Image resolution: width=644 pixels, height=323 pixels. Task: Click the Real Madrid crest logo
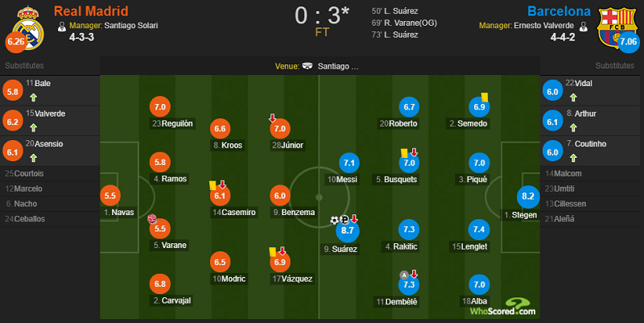27,27
